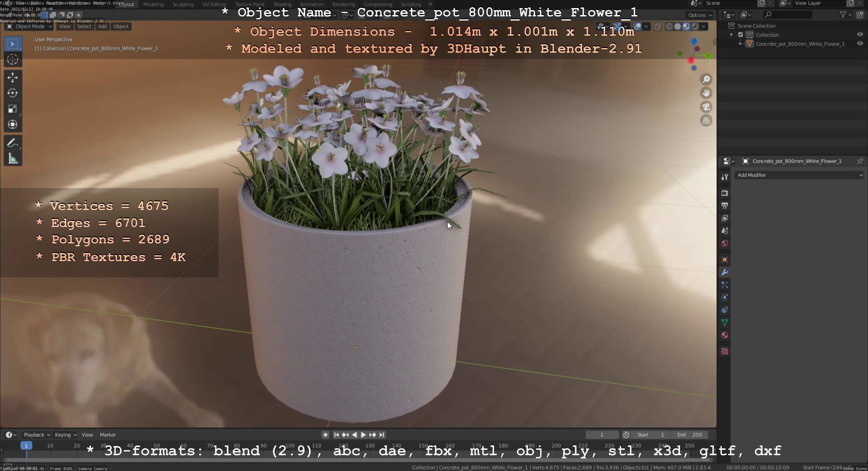Select the Annotate tool
This screenshot has height=471, width=868.
click(13, 143)
